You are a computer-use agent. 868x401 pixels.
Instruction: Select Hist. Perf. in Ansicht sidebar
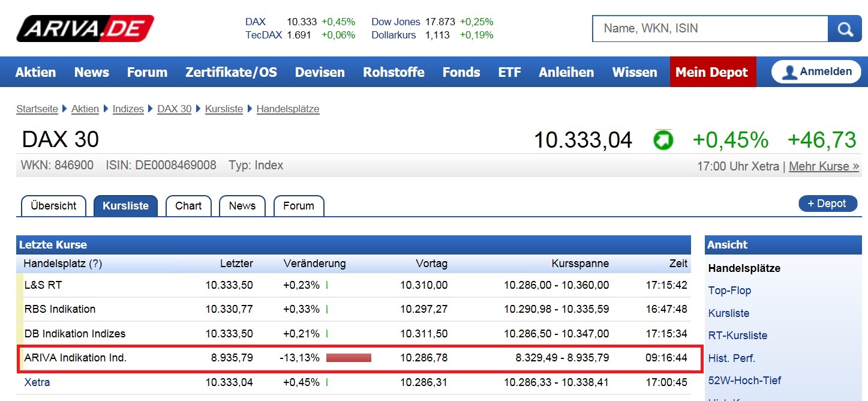[x=732, y=358]
